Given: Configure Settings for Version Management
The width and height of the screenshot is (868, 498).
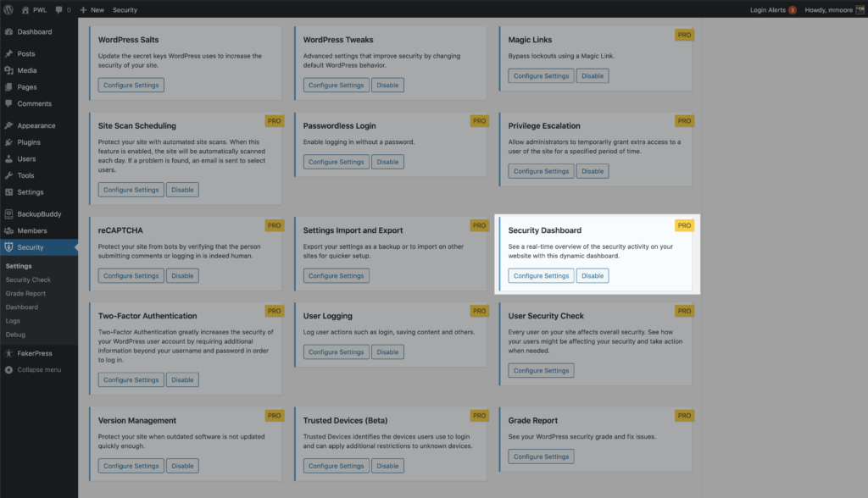Looking at the screenshot, I should [131, 466].
